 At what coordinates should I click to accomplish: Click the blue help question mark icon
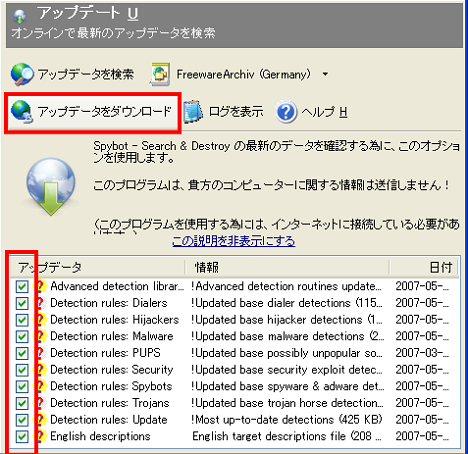pos(286,112)
